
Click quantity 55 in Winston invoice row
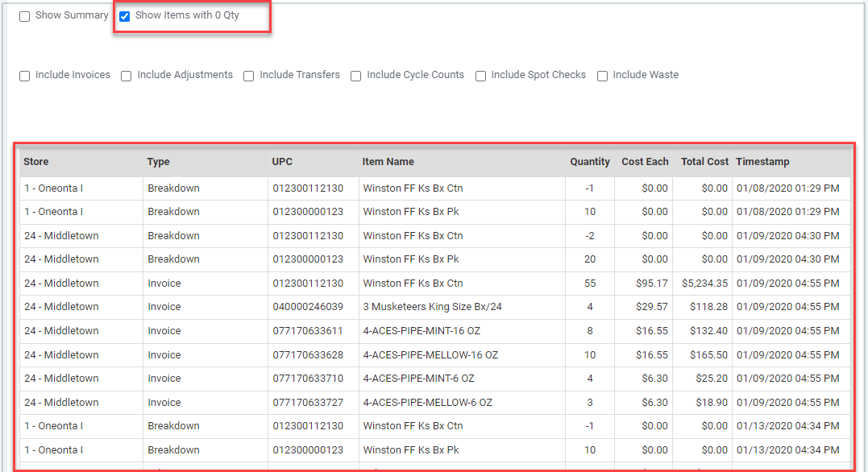590,284
